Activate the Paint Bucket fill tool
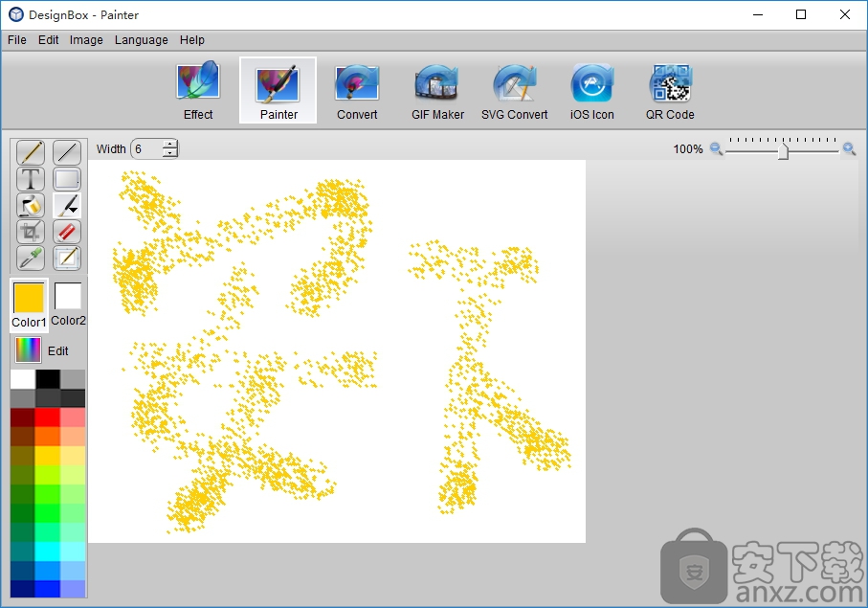Viewport: 868px width, 608px height. [x=31, y=205]
